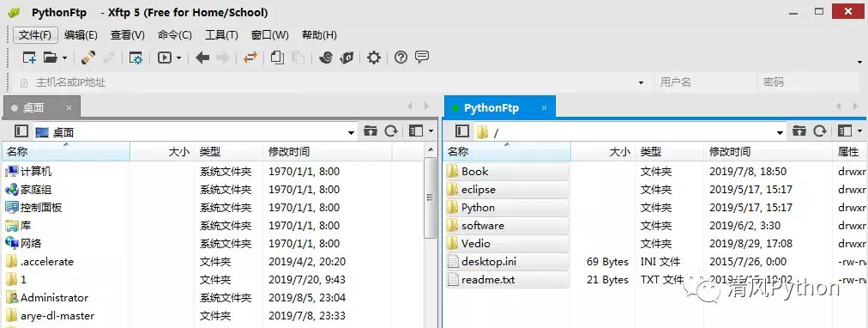This screenshot has height=328, width=868.
Task: Open Help with the question-mark icon
Action: [401, 57]
